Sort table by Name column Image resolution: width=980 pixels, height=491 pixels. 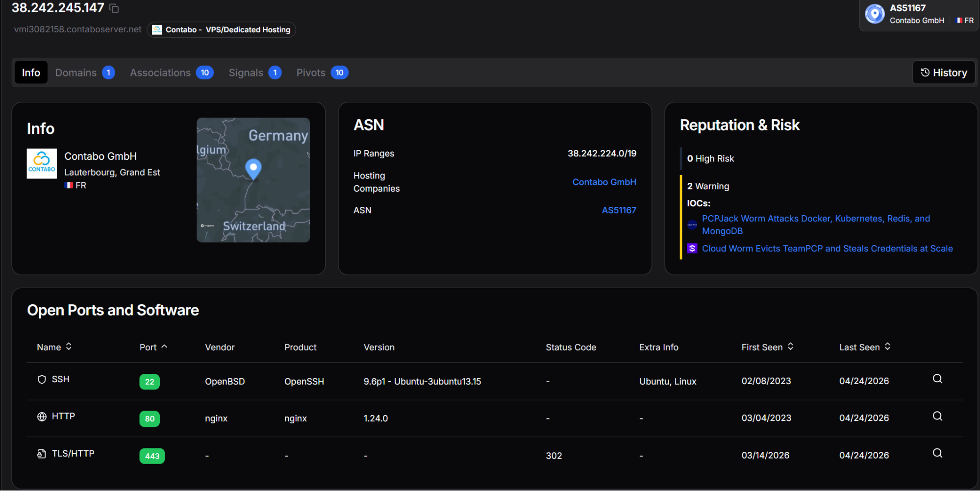[x=54, y=347]
